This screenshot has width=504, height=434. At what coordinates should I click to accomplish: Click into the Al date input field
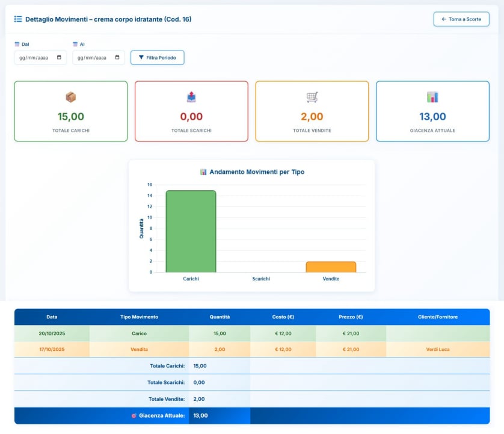pos(92,58)
